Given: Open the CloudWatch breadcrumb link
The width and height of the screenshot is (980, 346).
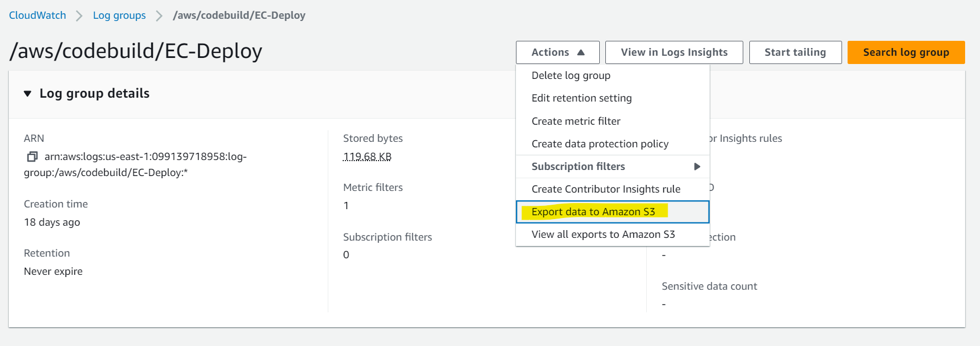Looking at the screenshot, I should [x=38, y=15].
